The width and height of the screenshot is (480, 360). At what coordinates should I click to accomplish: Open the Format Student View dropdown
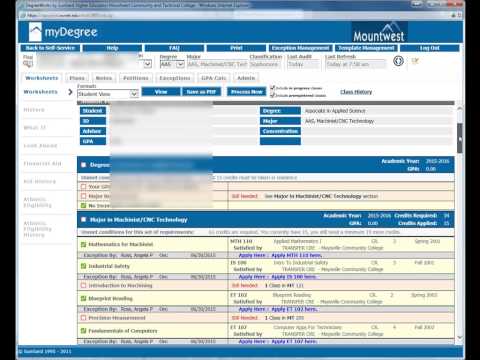[x=134, y=94]
